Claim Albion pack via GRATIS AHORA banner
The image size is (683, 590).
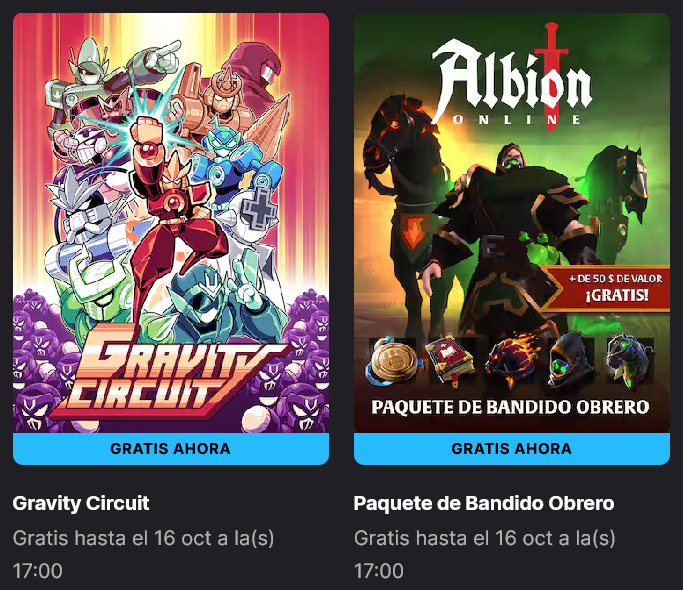512,448
